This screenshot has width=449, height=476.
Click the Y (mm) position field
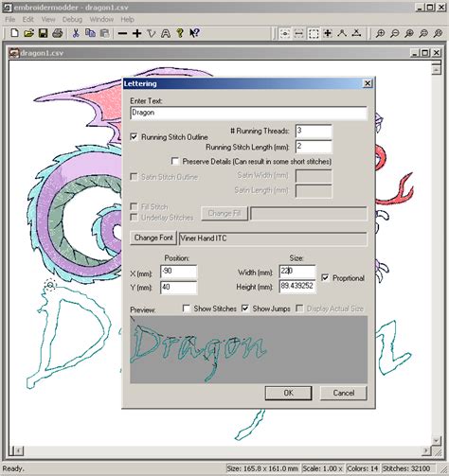(x=178, y=288)
